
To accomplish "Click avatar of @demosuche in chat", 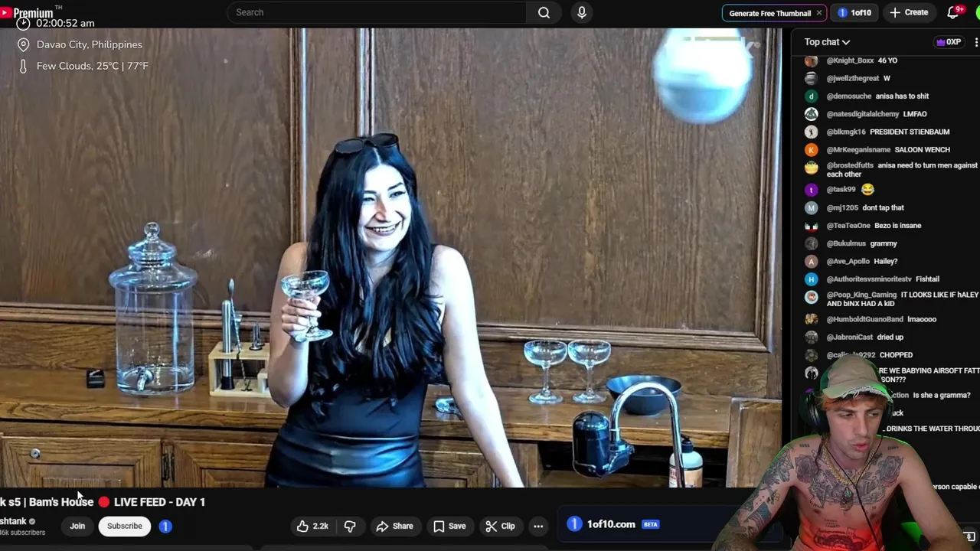I will click(x=812, y=96).
